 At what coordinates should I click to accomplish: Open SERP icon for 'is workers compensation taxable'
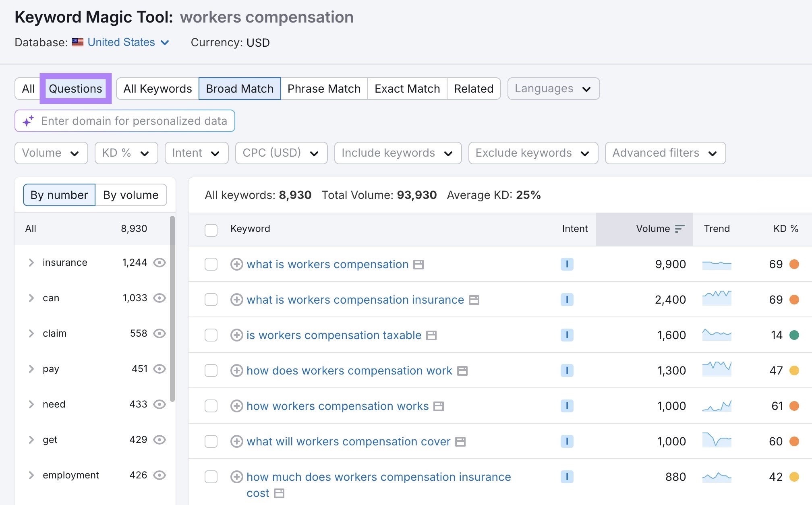(431, 335)
